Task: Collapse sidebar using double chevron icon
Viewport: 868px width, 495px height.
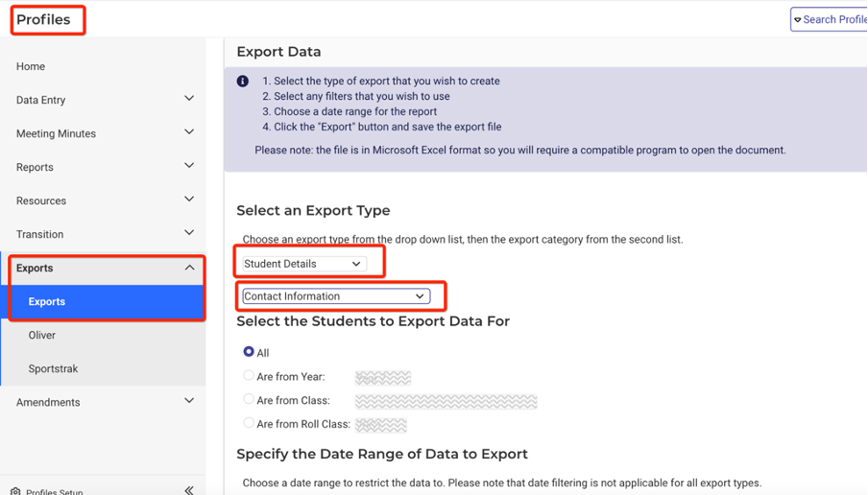Action: click(x=189, y=489)
